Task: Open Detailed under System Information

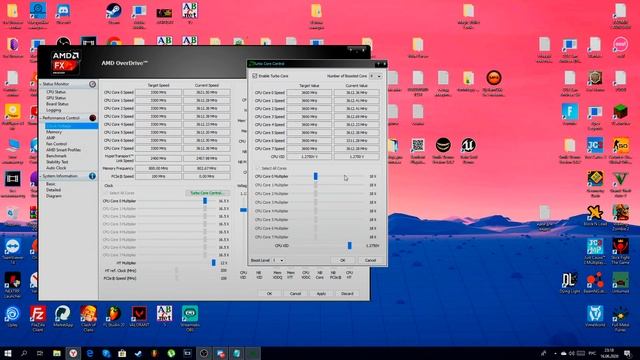Action: click(x=53, y=190)
